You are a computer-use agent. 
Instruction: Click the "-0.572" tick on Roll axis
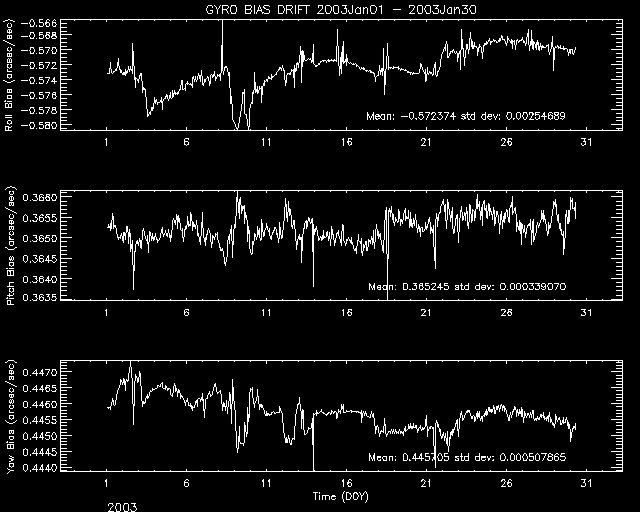[39, 65]
